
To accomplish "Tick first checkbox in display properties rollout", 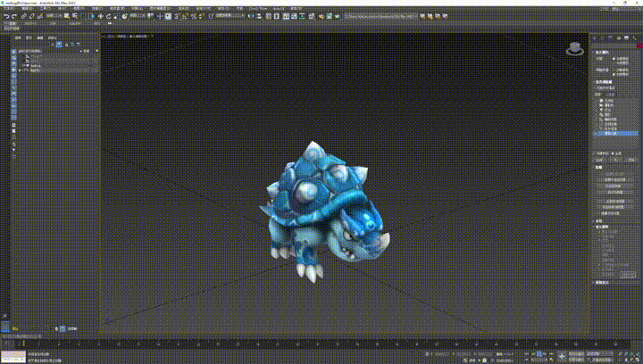I will [x=599, y=232].
